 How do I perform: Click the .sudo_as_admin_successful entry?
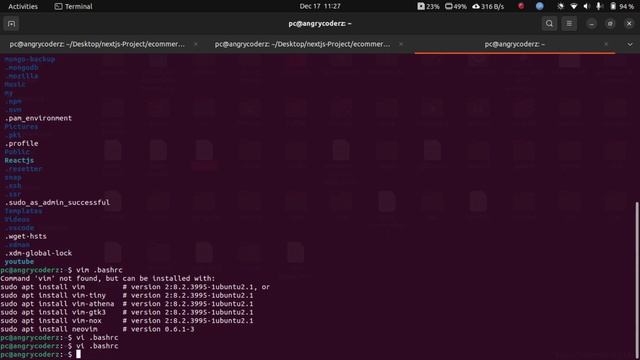pos(57,202)
